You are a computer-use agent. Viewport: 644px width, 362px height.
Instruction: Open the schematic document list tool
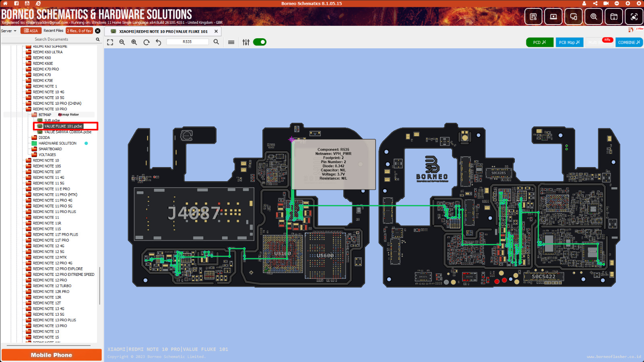533,17
